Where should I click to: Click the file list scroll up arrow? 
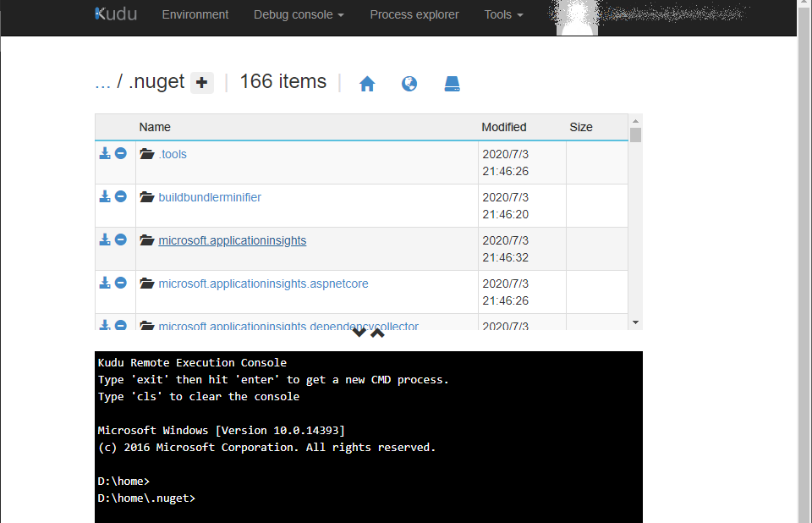(635, 120)
